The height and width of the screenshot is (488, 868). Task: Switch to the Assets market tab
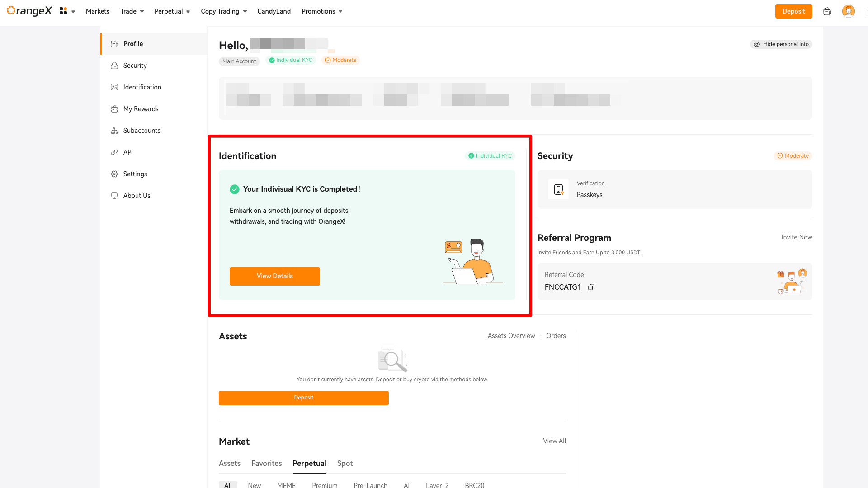(230, 463)
